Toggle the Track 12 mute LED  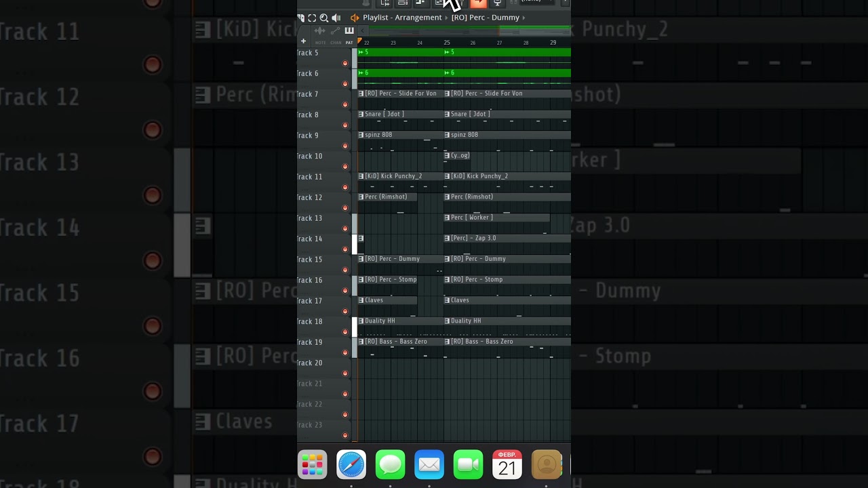point(345,208)
